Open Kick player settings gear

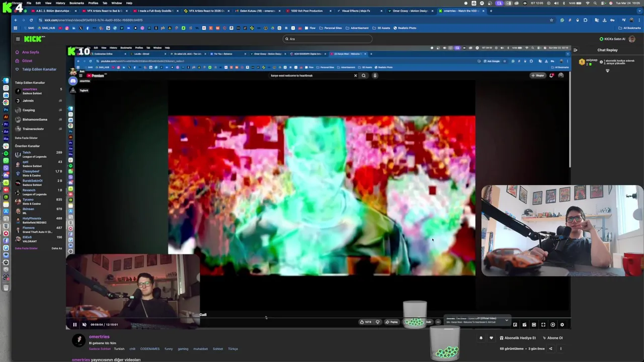(562, 325)
